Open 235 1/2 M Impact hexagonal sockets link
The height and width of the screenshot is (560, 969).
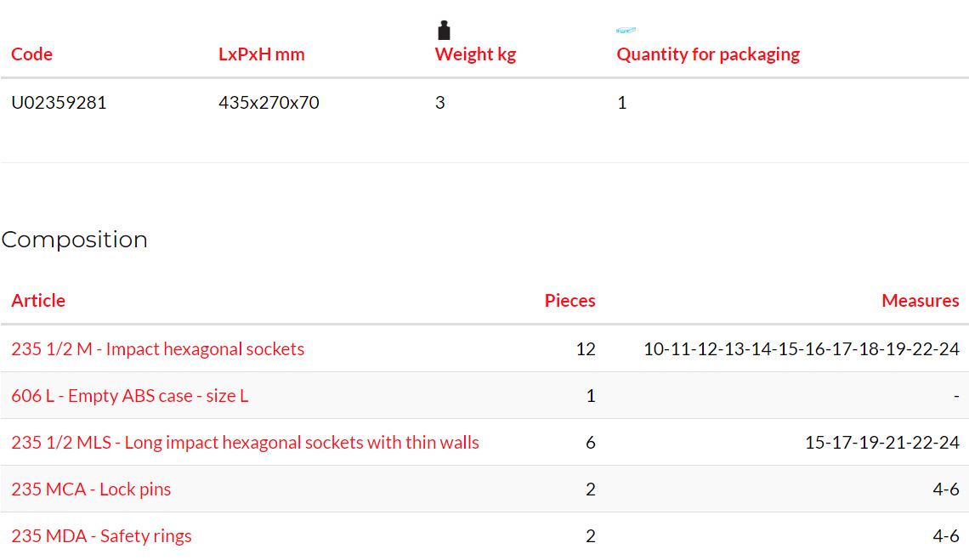157,348
